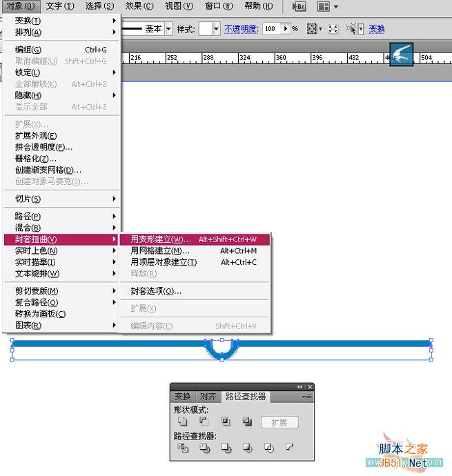Open the 对象(O) menu
452x476 pixels.
pos(20,6)
